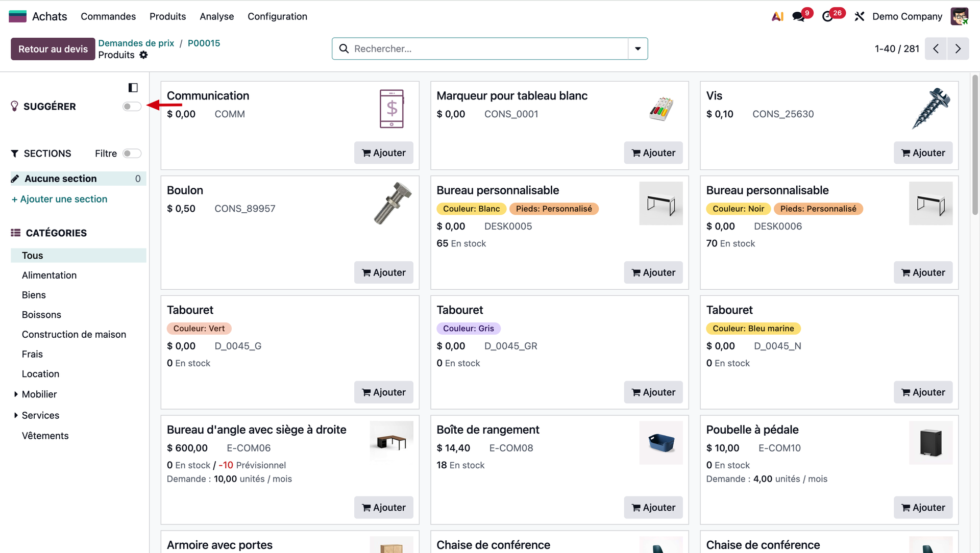This screenshot has width=980, height=553.
Task: Enable the Suggérer toggle
Action: 132,107
